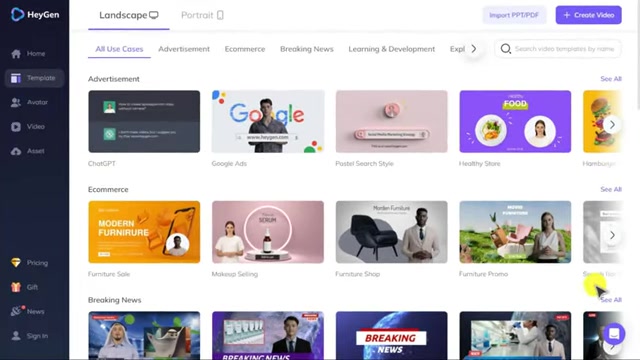Open the News icon with notification dot
This screenshot has height=360, width=640.
coord(16,311)
